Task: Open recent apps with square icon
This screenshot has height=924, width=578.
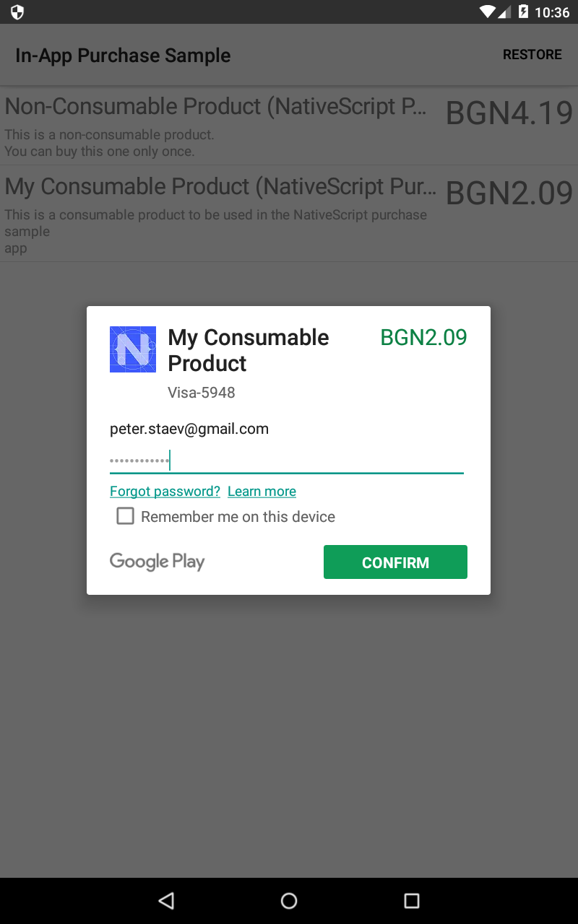Action: (412, 900)
